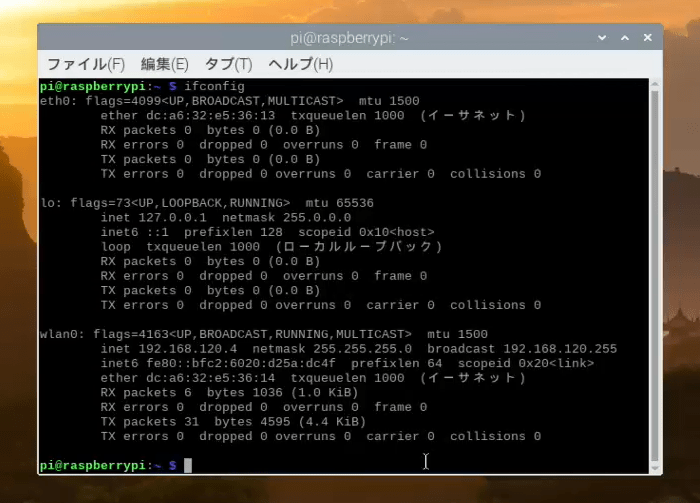This screenshot has height=503, width=700.
Task: Click the inet6 fe80::bfc2:6020:d25a:dc4f address
Action: coord(241,363)
